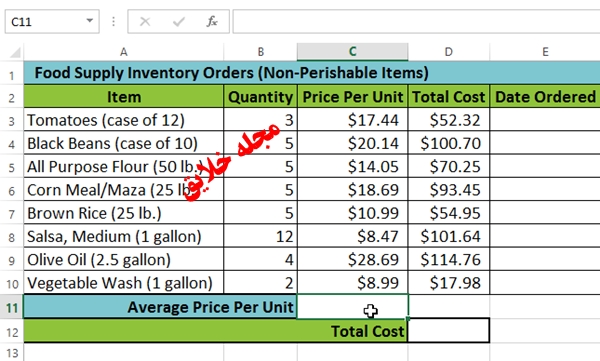Click inside the formula bar input
Image resolution: width=600 pixels, height=361 pixels.
tap(416, 21)
